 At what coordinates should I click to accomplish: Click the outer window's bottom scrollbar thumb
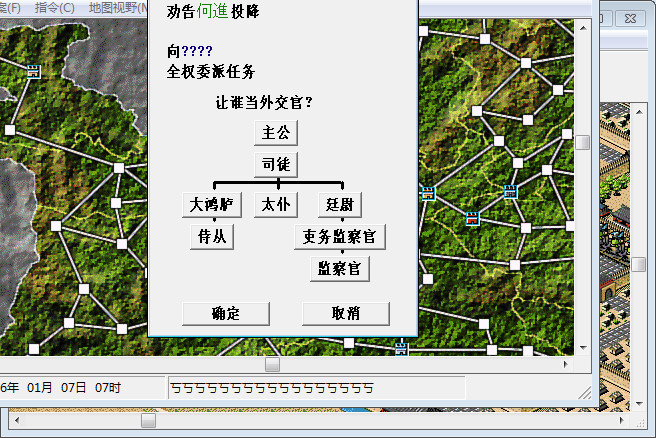point(148,420)
